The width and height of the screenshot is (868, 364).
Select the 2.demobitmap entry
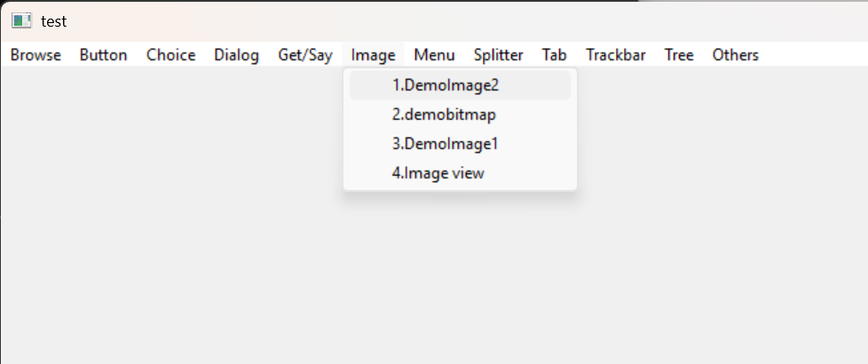click(444, 115)
